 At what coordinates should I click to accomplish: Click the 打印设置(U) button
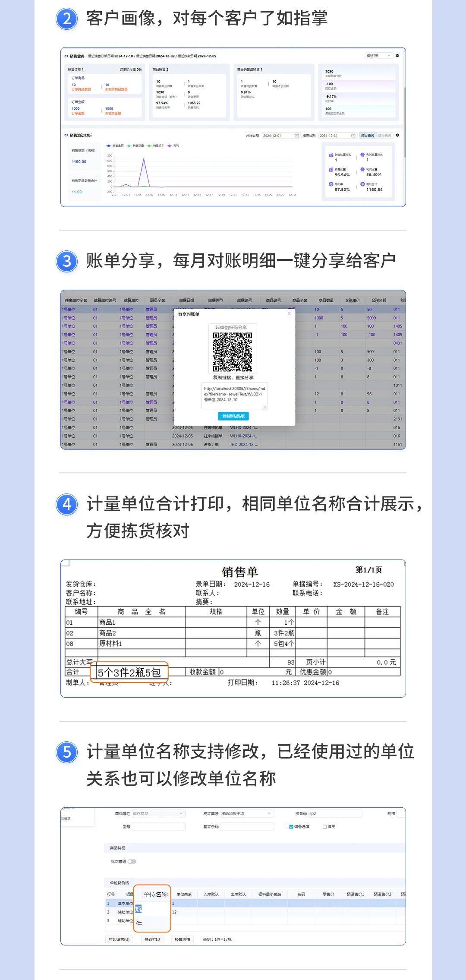[119, 939]
